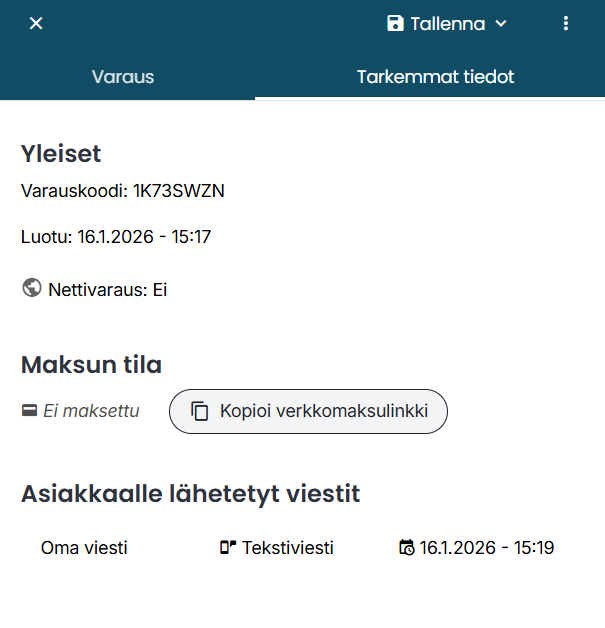Click the floppy disk save icon

click(395, 23)
